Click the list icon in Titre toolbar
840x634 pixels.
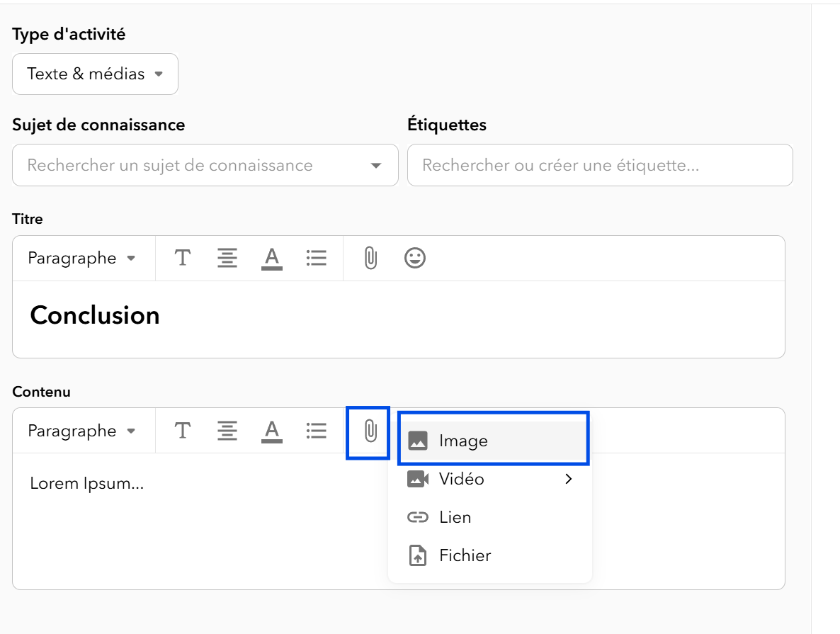(316, 259)
